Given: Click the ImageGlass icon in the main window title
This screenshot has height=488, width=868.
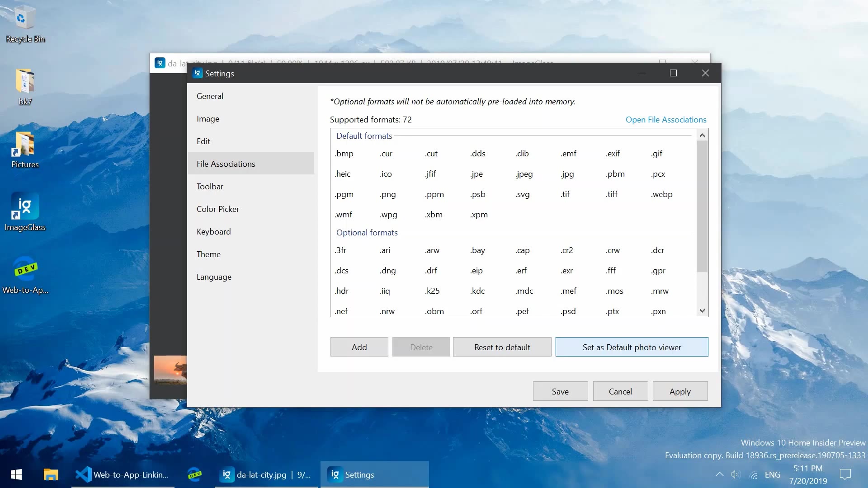Looking at the screenshot, I should coord(160,63).
